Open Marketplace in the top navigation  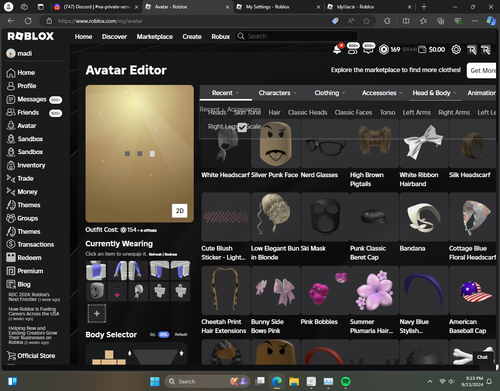point(155,36)
